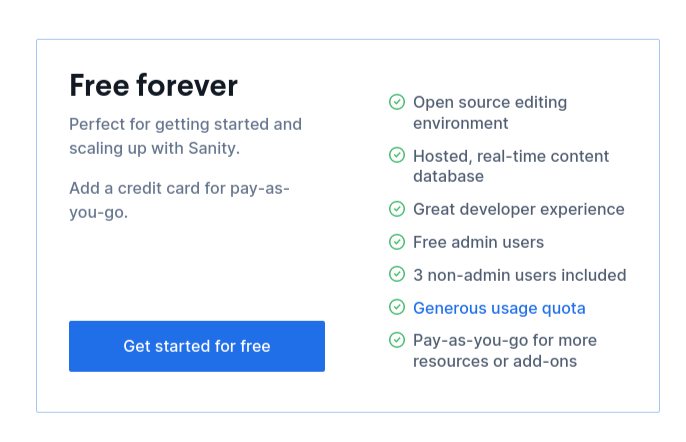Select checkmark icon next to "Free admin users"
The width and height of the screenshot is (686, 442).
tap(397, 242)
